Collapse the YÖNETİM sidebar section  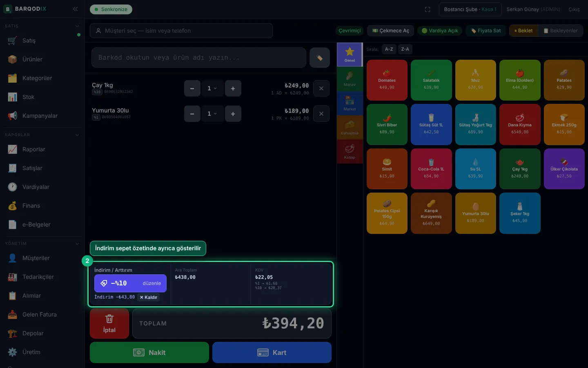[77, 244]
